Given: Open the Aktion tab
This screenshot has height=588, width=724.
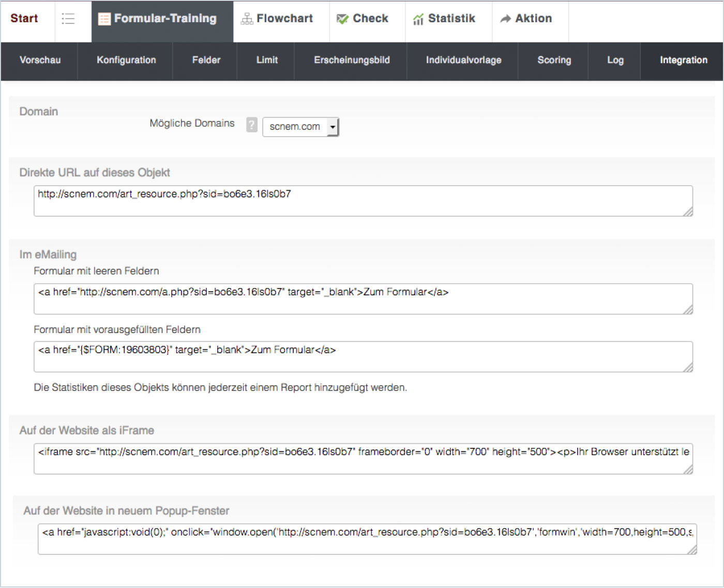Looking at the screenshot, I should pyautogui.click(x=526, y=19).
